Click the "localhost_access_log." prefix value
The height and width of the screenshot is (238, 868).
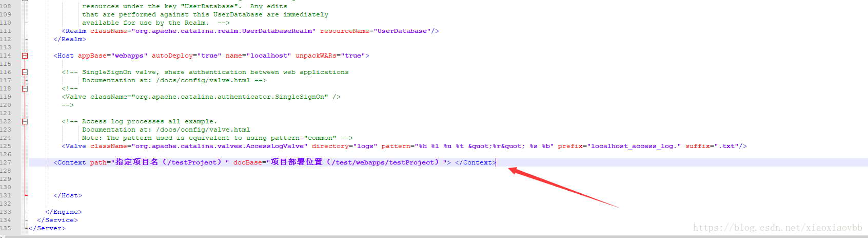point(634,146)
